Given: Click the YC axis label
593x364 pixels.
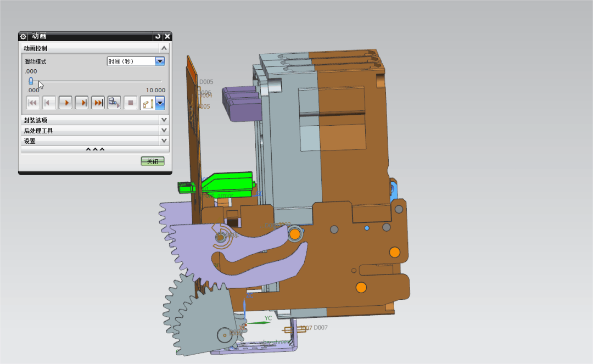Looking at the screenshot, I should (x=268, y=318).
